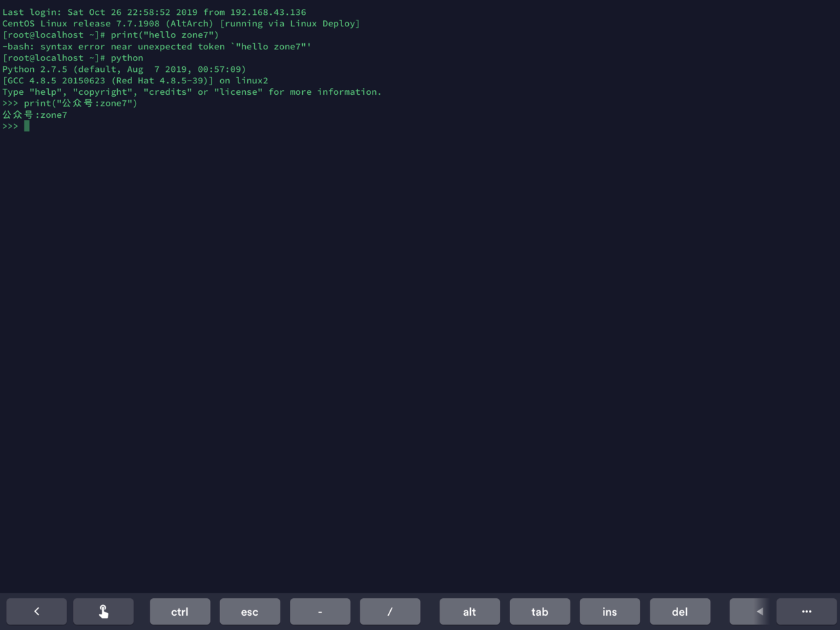Tap the back chevron icon on the key bar
This screenshot has width=840, height=630.
coord(37,611)
